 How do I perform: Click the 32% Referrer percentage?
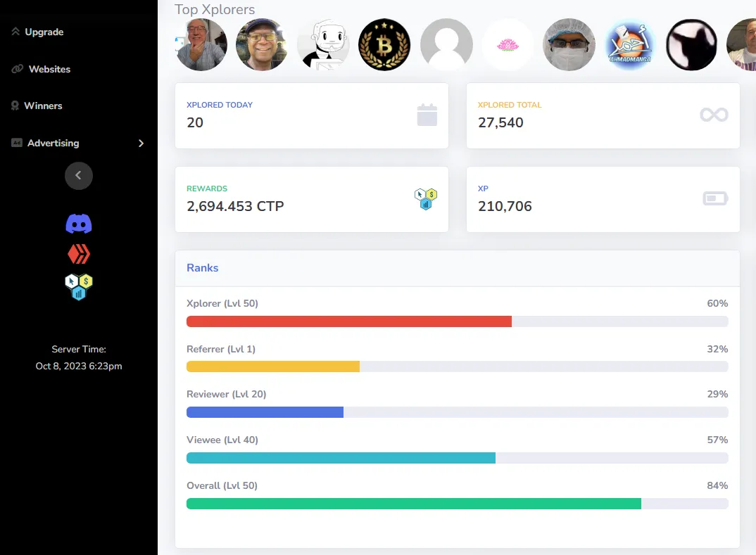click(x=717, y=349)
